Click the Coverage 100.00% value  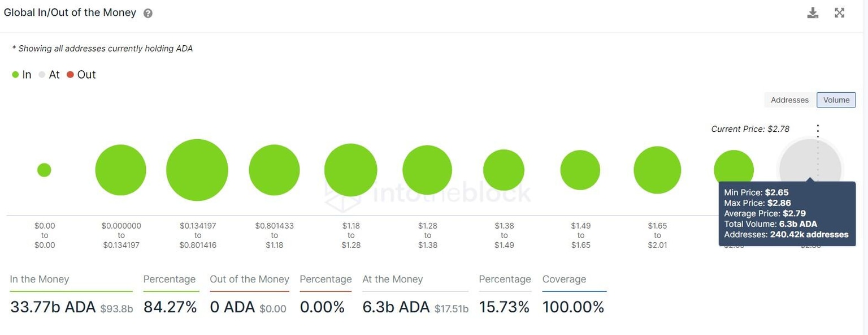tap(573, 307)
